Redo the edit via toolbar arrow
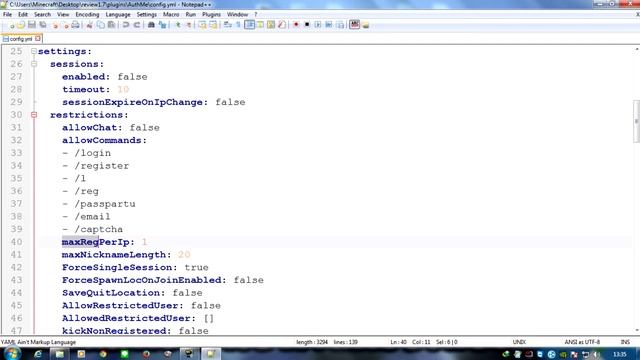Viewport: 640px width, 360px height. point(137,25)
